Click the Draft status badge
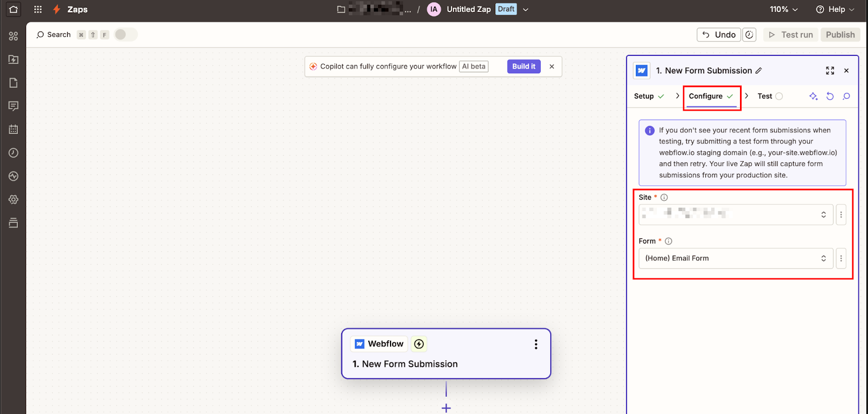This screenshot has height=414, width=868. click(506, 9)
